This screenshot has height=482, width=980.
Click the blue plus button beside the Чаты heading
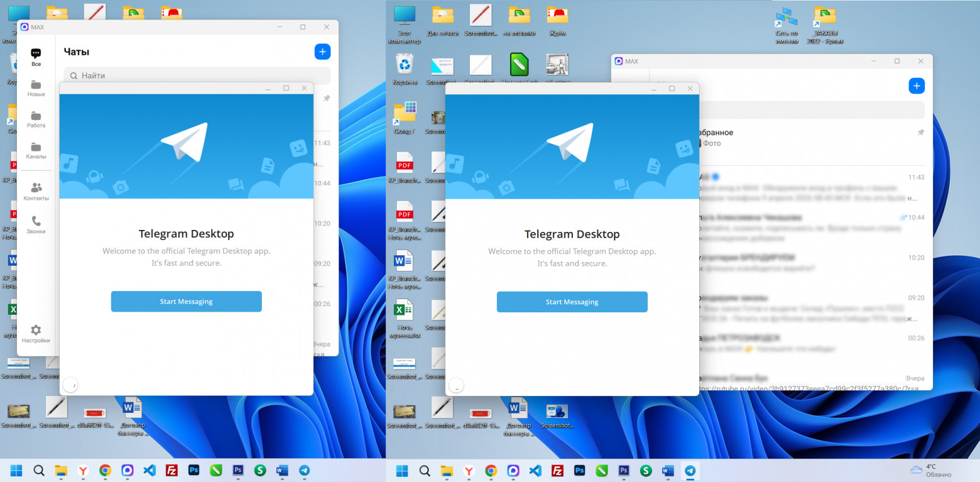322,52
